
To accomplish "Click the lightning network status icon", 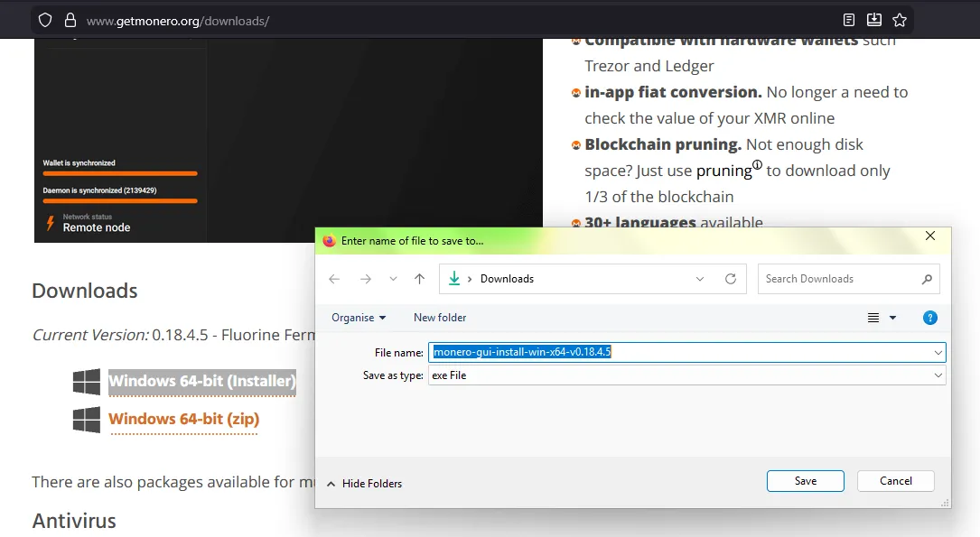I will tap(51, 223).
